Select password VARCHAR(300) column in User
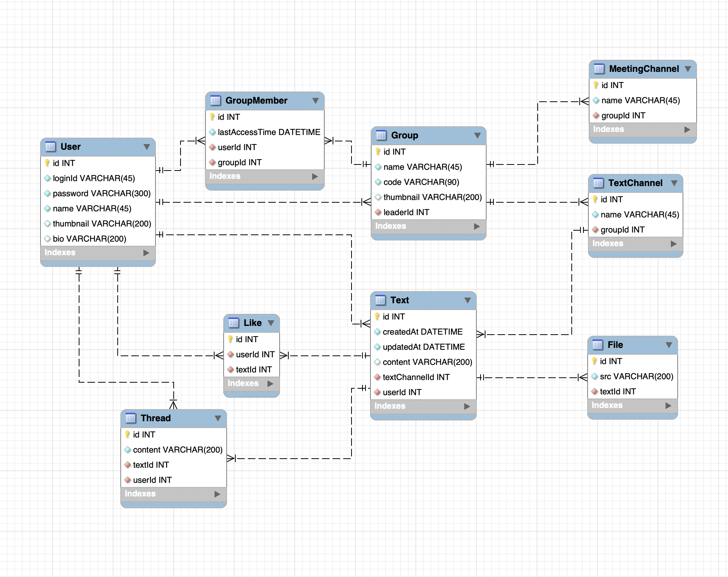The width and height of the screenshot is (728, 577). (101, 193)
